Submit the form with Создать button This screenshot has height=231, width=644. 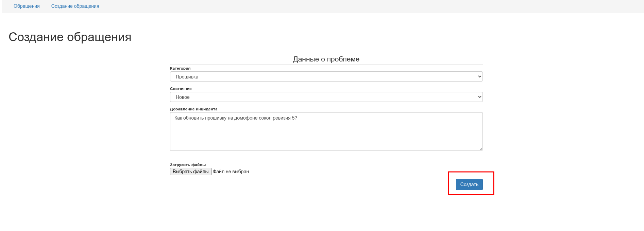469,184
